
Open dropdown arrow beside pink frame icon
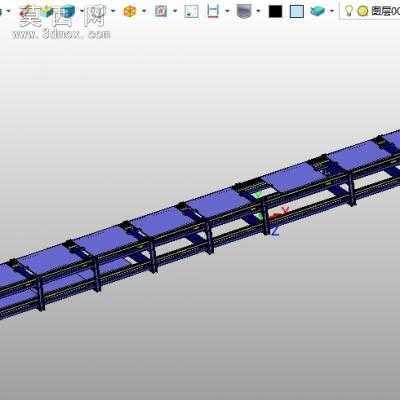tap(175, 11)
